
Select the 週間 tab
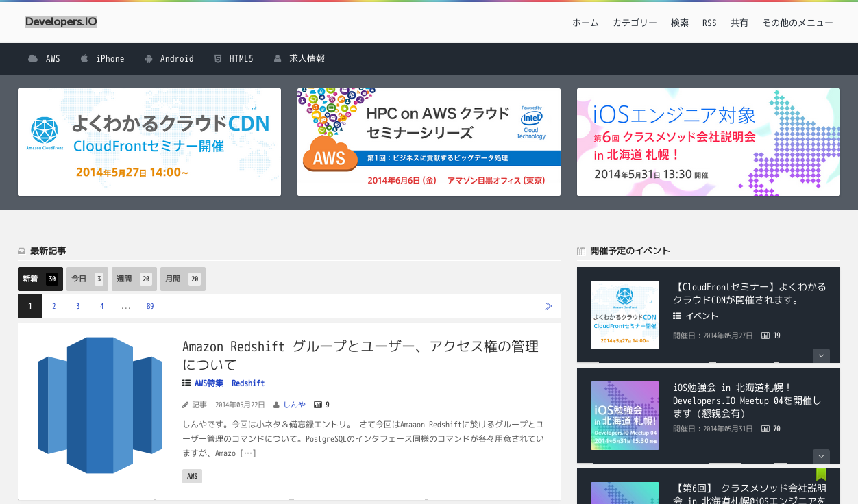coord(134,279)
